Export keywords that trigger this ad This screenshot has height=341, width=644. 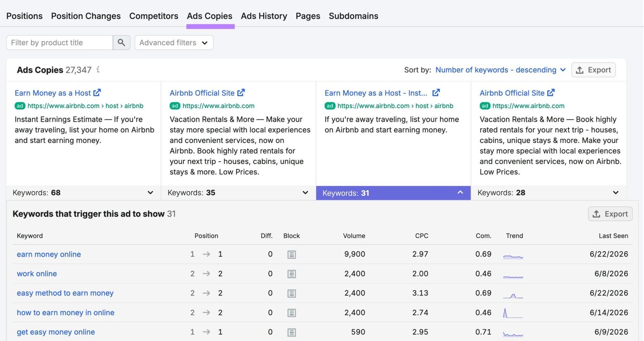point(610,214)
